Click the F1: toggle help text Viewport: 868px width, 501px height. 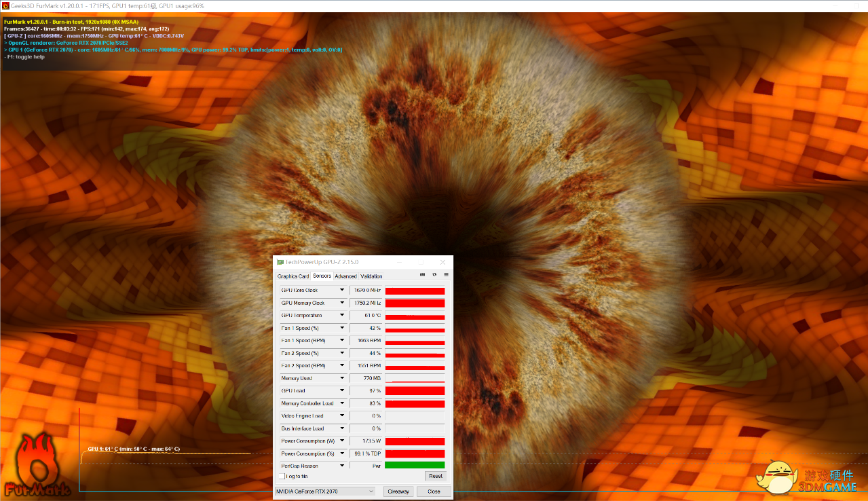(x=25, y=57)
